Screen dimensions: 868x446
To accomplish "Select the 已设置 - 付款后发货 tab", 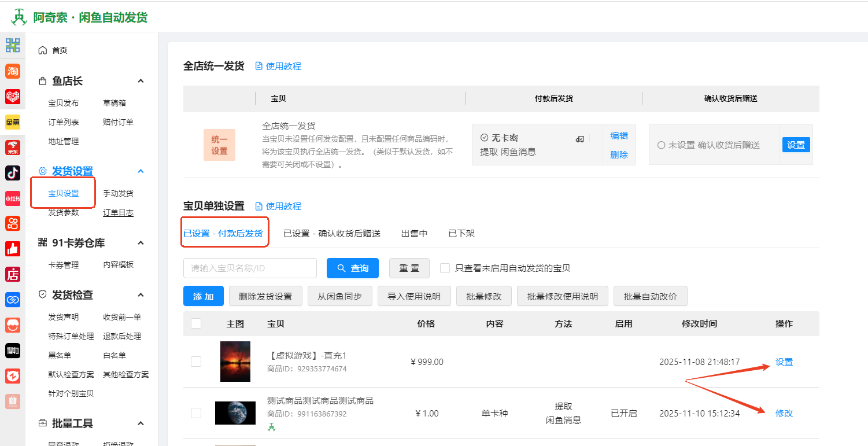I will 223,234.
